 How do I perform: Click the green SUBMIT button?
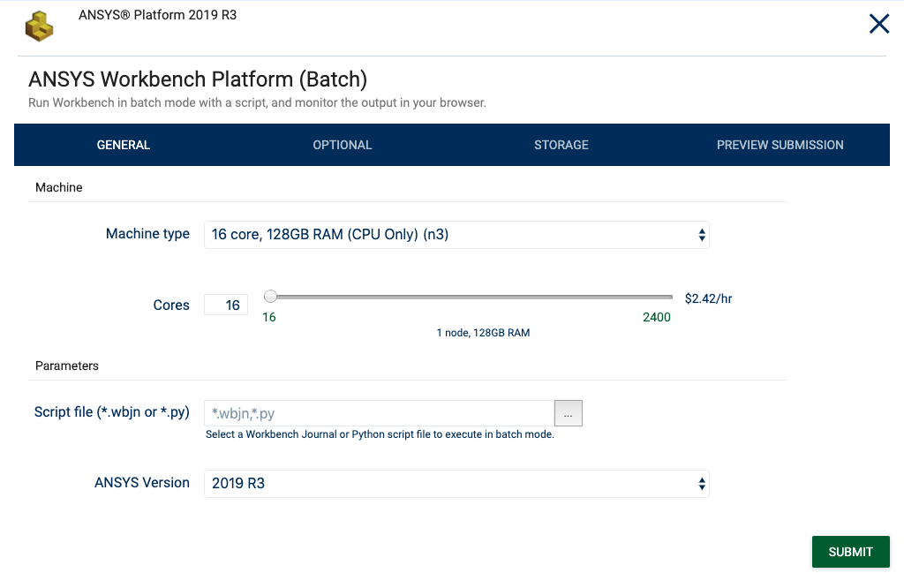850,552
